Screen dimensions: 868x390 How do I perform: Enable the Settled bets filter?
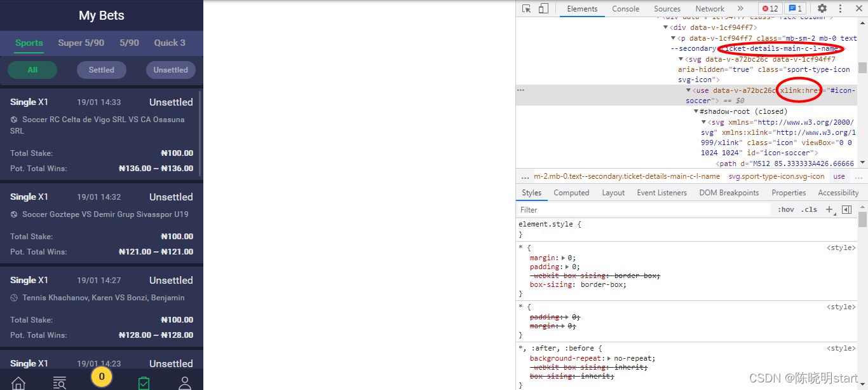[x=102, y=69]
